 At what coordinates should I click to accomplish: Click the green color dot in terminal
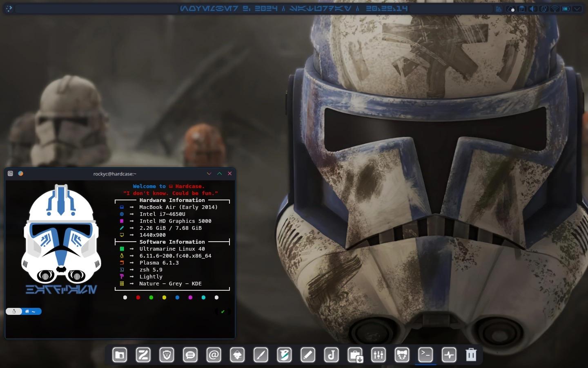pyautogui.click(x=151, y=297)
